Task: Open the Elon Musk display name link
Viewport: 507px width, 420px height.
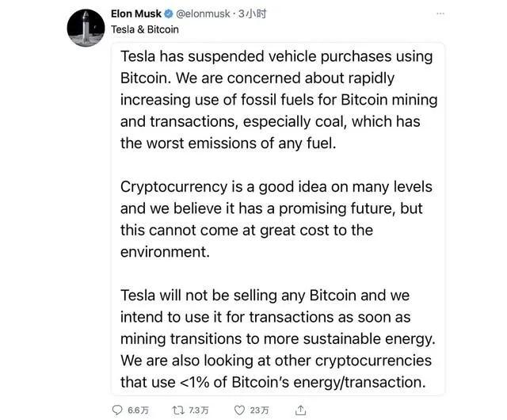Action: click(x=135, y=13)
